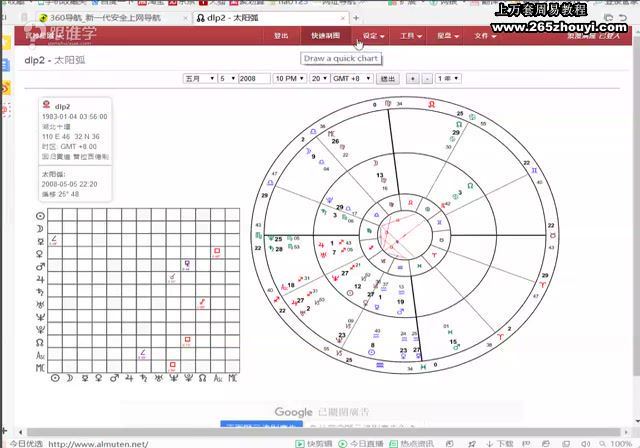Click the 快速制图 quick chart menu item
The height and width of the screenshot is (448, 640).
click(x=325, y=36)
